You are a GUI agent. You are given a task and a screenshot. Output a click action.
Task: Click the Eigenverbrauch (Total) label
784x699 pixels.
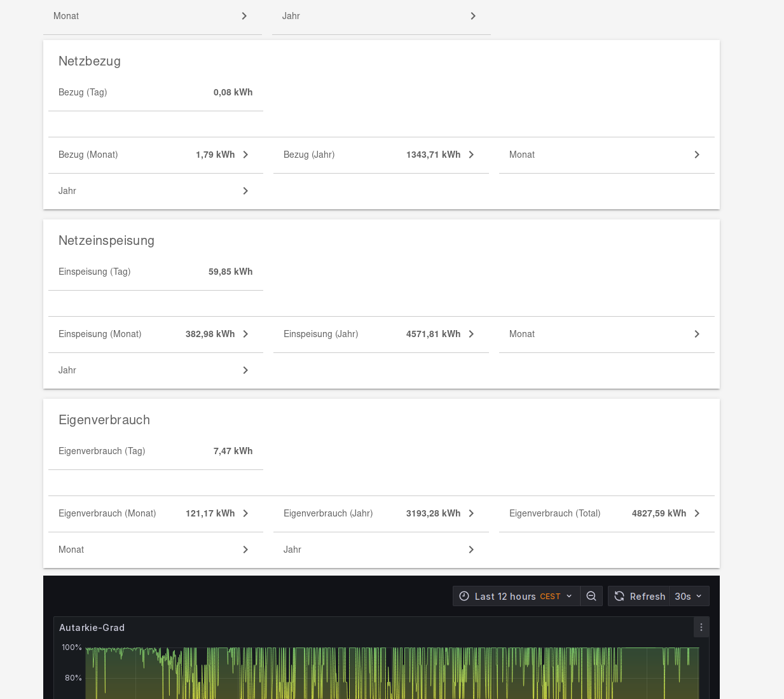tap(555, 513)
